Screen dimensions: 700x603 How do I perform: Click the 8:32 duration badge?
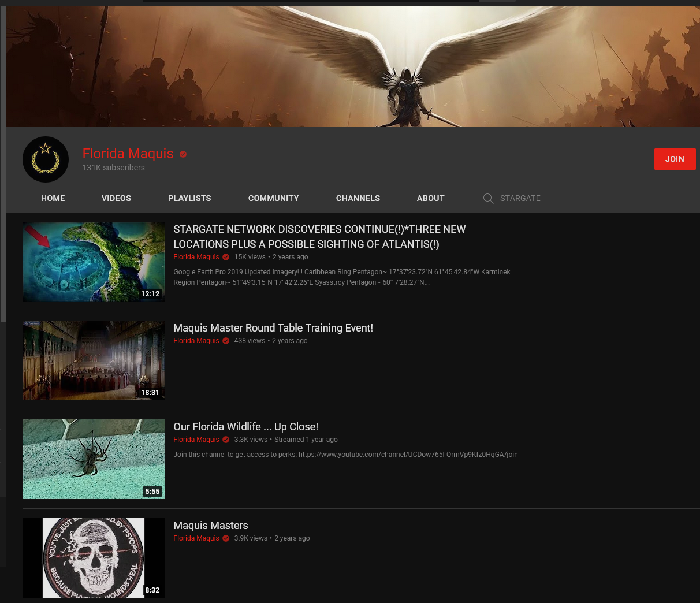(152, 590)
